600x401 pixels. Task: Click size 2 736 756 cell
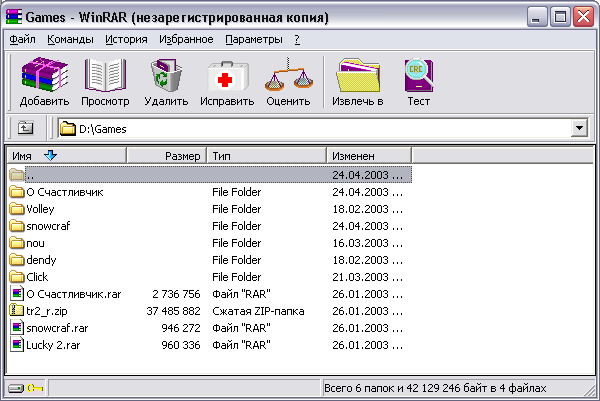pos(176,294)
